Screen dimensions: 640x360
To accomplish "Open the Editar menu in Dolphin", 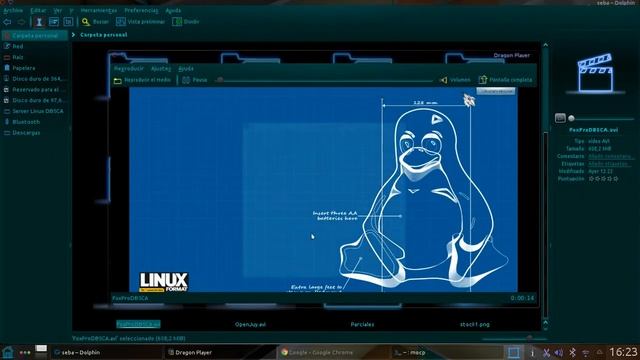I will [x=38, y=10].
